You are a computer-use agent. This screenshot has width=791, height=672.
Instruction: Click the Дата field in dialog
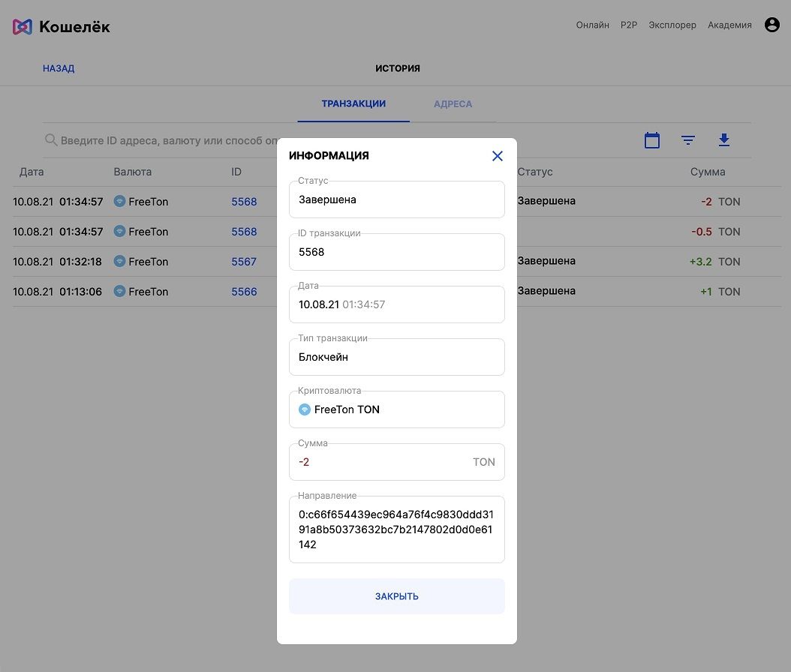(x=396, y=304)
